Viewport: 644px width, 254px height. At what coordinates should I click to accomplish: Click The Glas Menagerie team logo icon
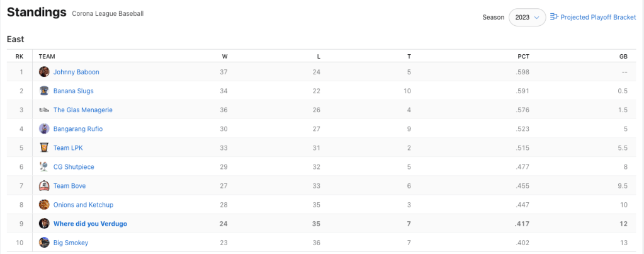[44, 110]
